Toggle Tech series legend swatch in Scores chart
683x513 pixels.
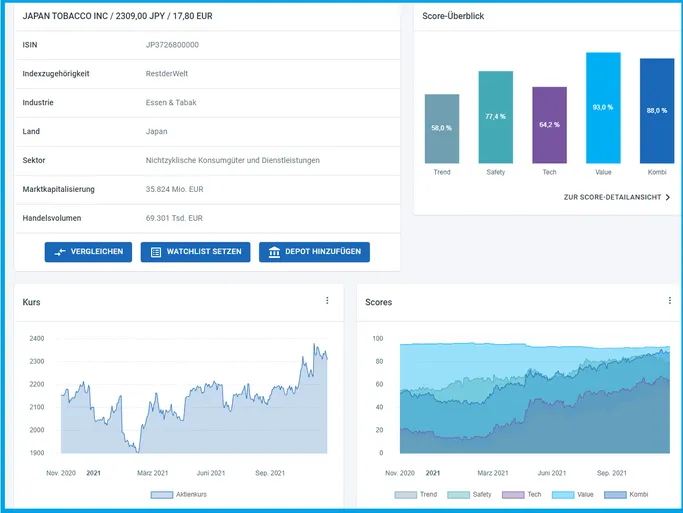513,495
